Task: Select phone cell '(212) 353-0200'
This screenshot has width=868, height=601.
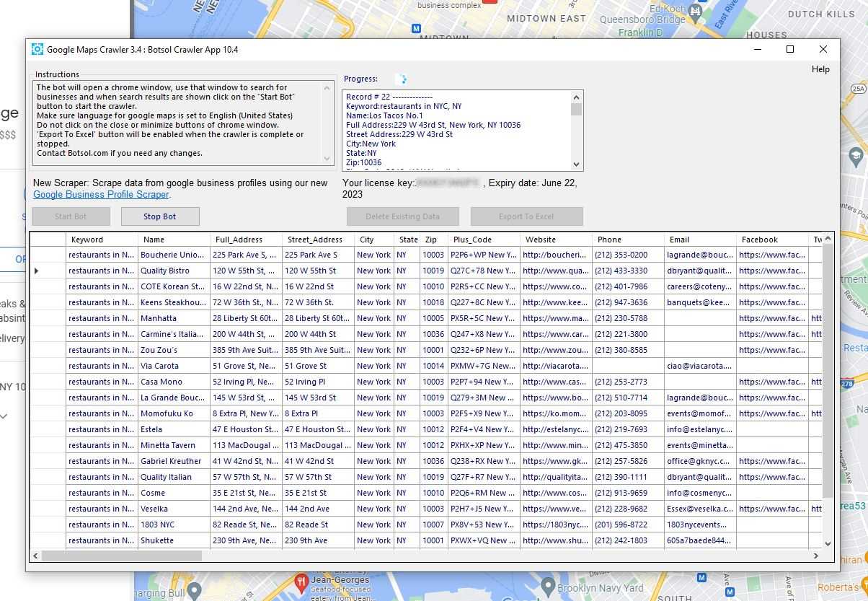Action: tap(628, 255)
